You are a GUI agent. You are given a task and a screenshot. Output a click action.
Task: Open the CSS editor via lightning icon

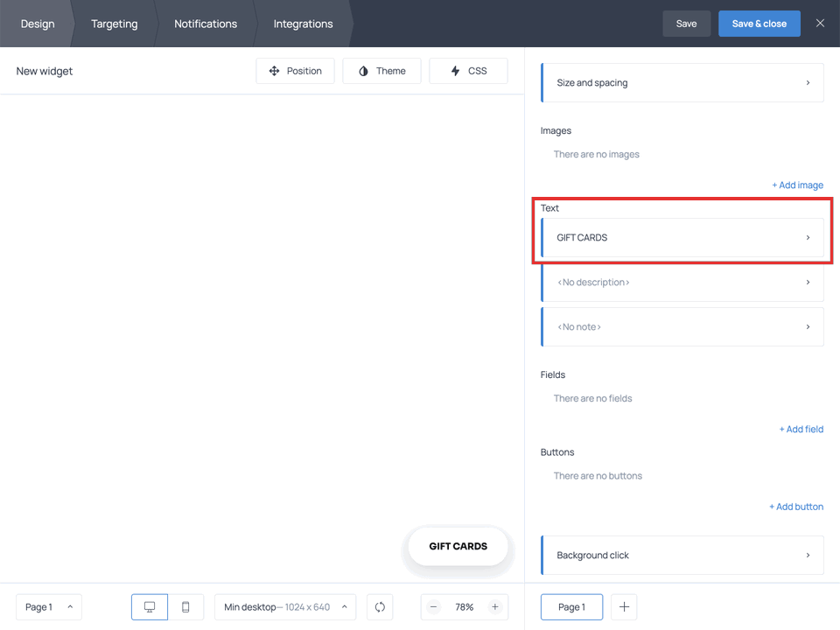coord(468,71)
